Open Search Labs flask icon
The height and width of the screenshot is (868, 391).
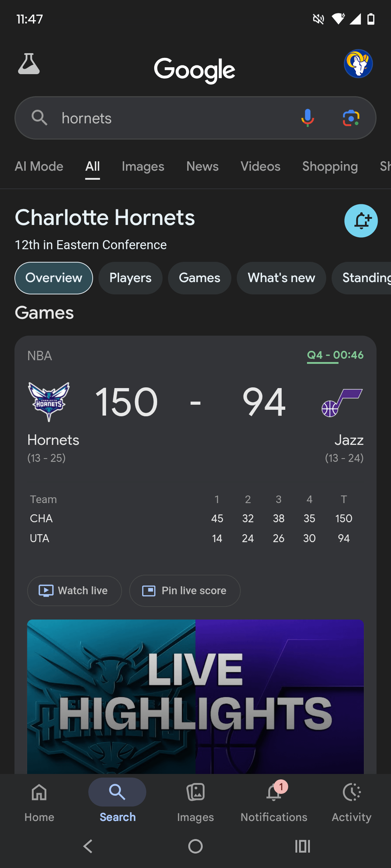point(29,64)
